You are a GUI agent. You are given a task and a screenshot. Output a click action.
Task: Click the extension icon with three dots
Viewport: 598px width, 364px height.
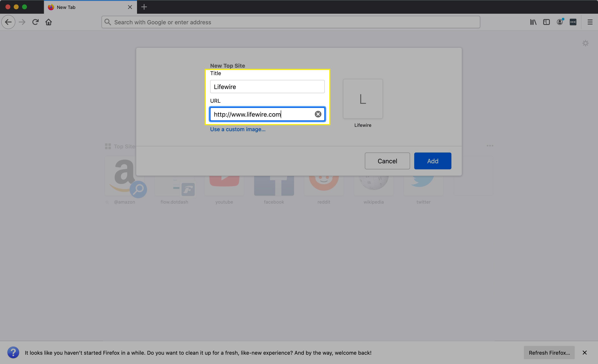(x=573, y=22)
